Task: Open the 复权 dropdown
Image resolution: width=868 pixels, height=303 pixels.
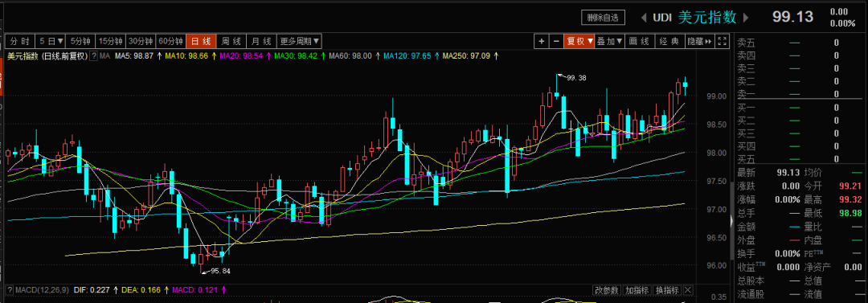Action: click(579, 41)
